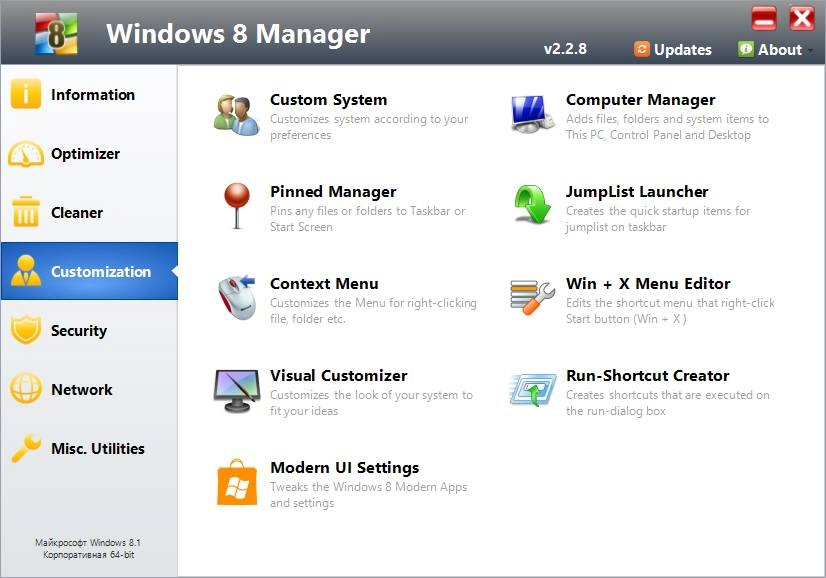
Task: Click the Network globe icon
Action: coord(25,388)
